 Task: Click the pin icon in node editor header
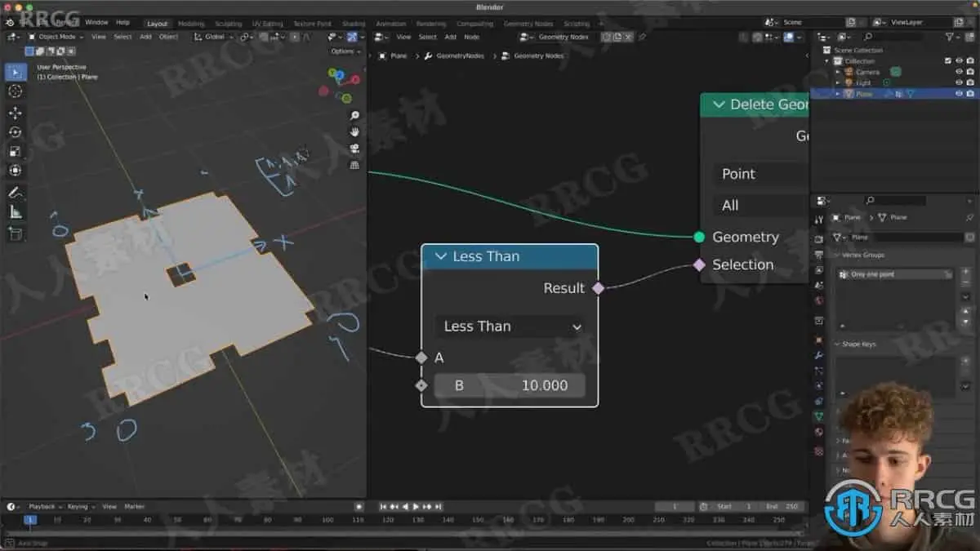click(x=642, y=37)
